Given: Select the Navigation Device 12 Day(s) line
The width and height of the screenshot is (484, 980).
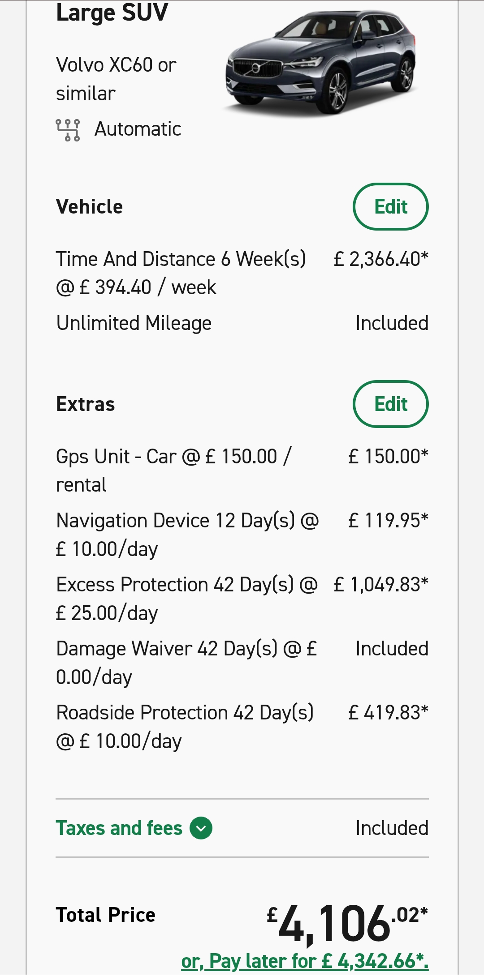Looking at the screenshot, I should pyautogui.click(x=242, y=535).
